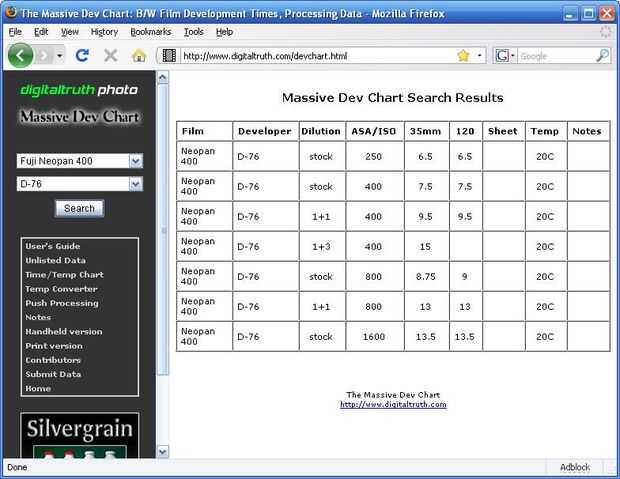
Task: Click the Stop loading X icon
Action: pos(111,56)
